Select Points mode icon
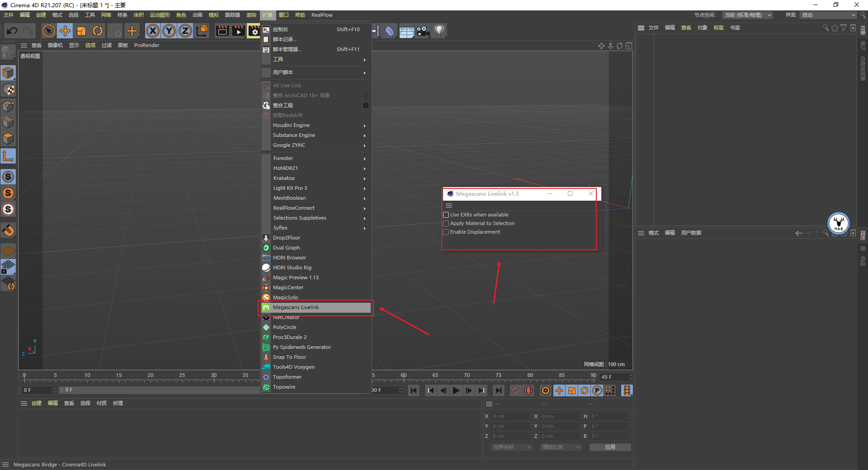The image size is (868, 470). pyautogui.click(x=8, y=106)
